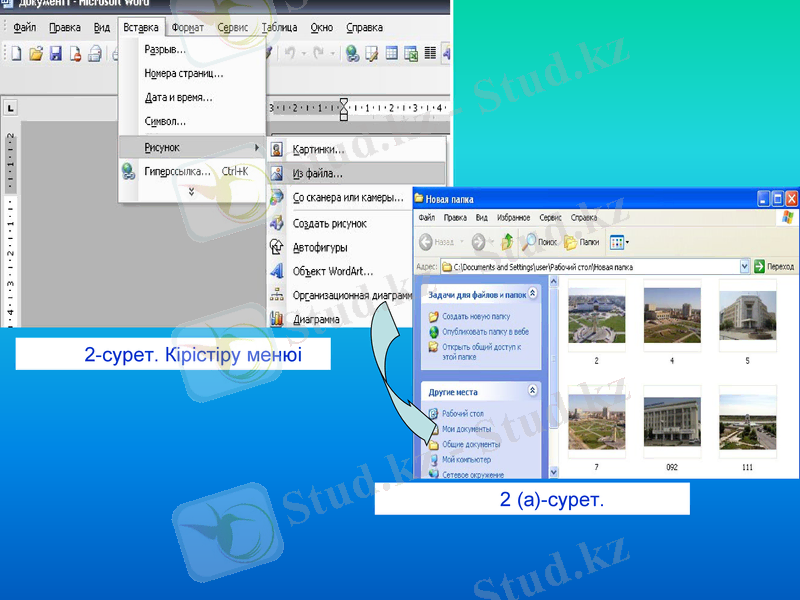
Task: Click the Open folder icon in Word toolbar
Action: pos(36,54)
